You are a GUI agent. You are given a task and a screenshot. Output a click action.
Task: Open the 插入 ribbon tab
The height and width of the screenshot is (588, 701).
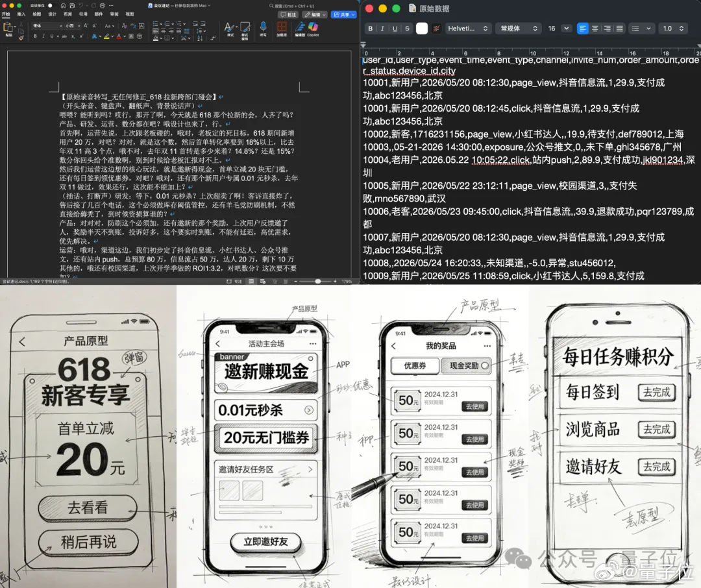pos(21,14)
